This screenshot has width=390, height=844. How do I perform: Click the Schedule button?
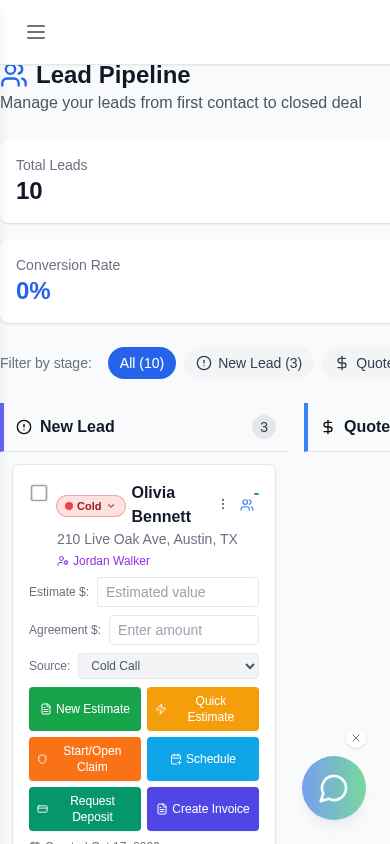pos(203,759)
